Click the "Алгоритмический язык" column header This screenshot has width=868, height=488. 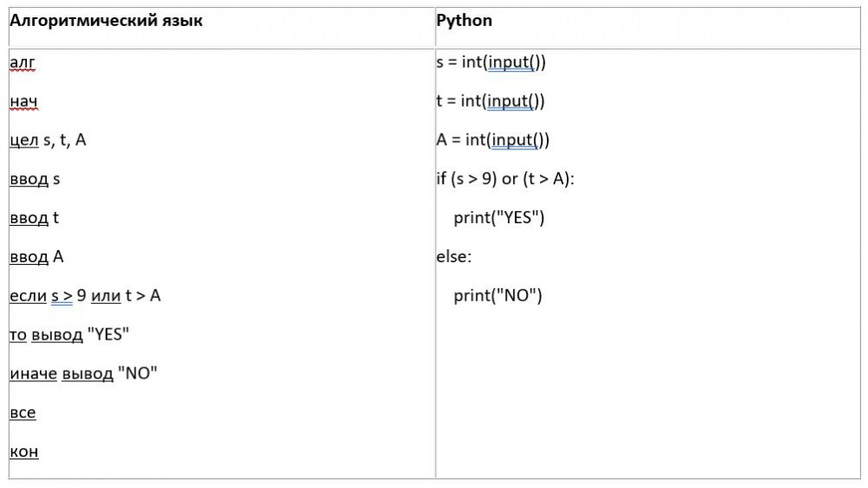106,20
